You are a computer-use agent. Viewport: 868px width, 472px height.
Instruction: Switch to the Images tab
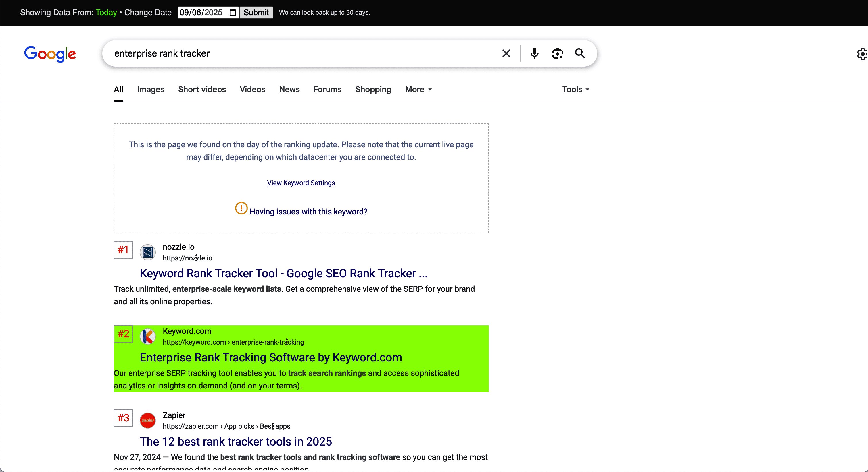tap(151, 90)
